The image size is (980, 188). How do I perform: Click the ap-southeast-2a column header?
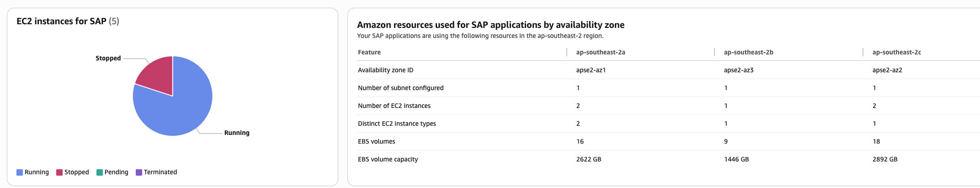601,53
